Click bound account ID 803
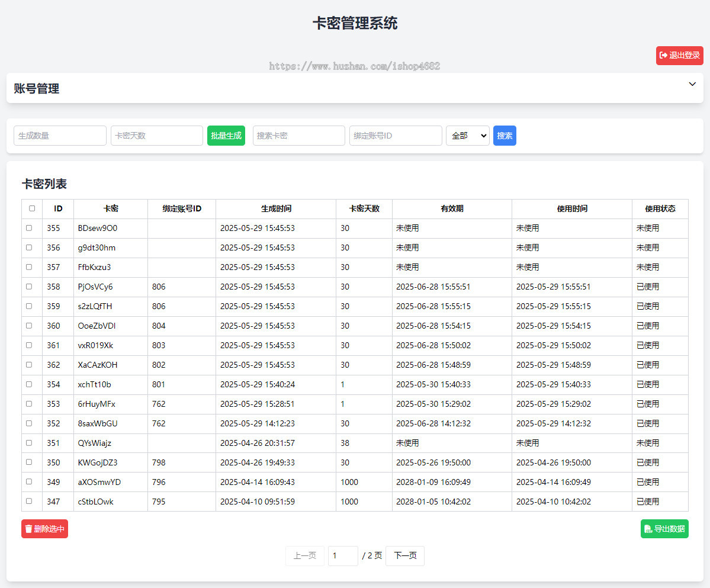 pos(159,345)
